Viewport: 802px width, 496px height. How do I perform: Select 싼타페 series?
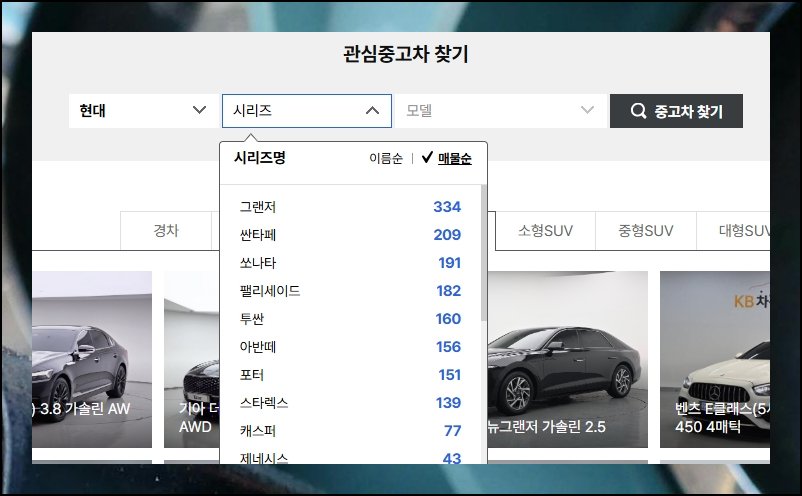point(350,235)
